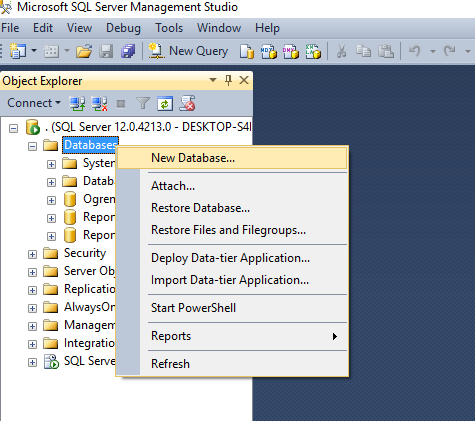475x421 pixels.
Task: Click the Refresh icon in Object Explorer
Action: tap(165, 103)
